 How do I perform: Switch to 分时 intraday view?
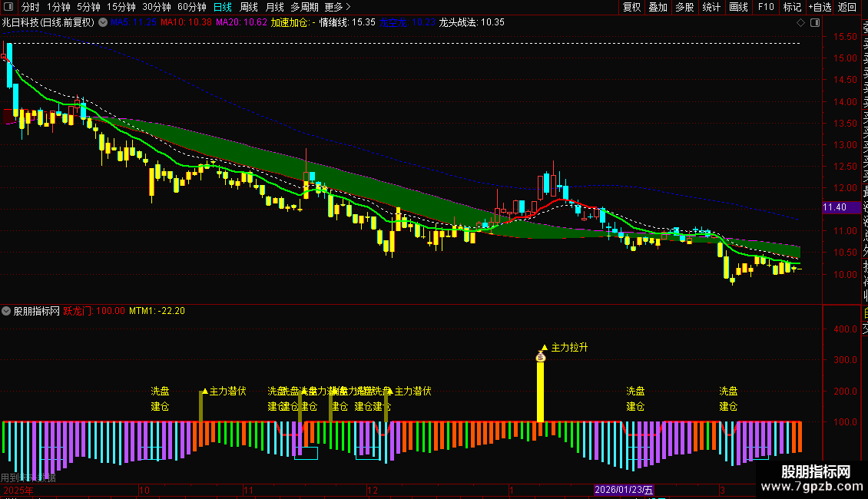tap(31, 7)
